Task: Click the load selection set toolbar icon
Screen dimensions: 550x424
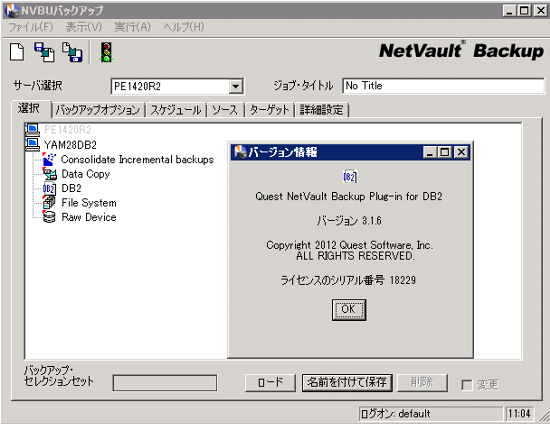Action: [44, 52]
